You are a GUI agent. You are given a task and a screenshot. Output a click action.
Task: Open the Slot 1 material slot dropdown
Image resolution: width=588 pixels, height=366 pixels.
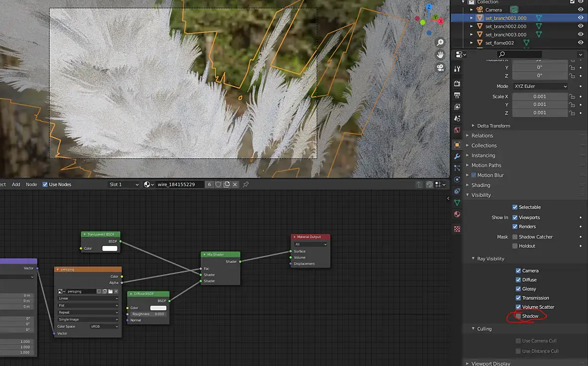(124, 185)
